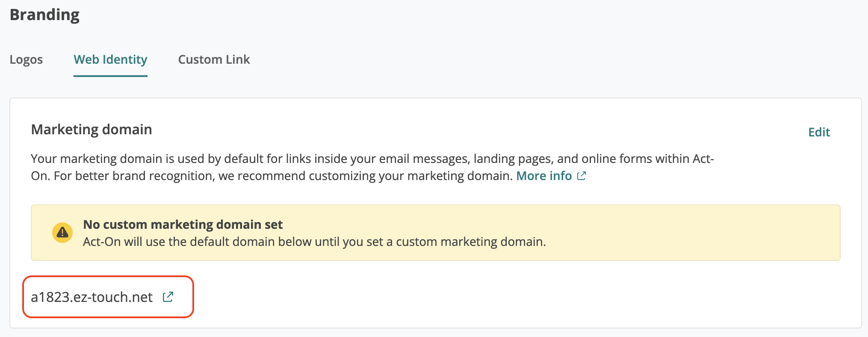
Task: Open the More info link
Action: [x=544, y=176]
